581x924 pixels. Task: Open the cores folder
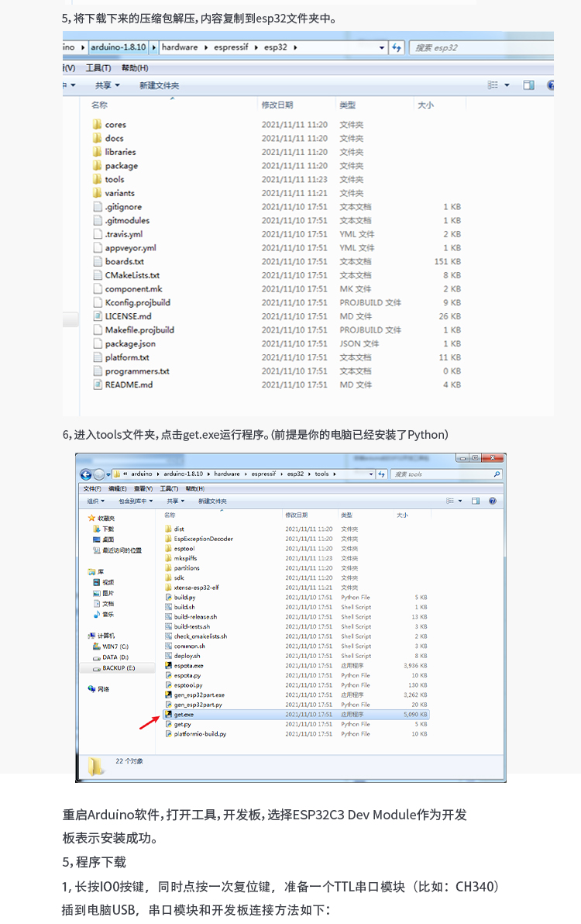[x=115, y=125]
